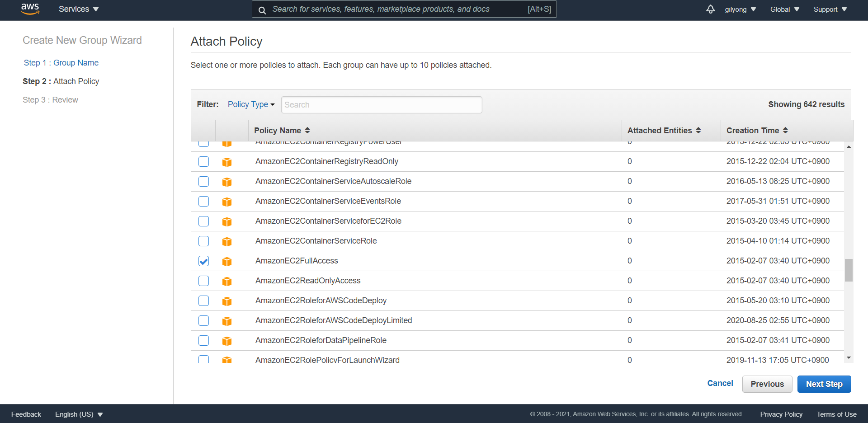Screen dimensions: 868x423
Task: Click the Next Step button
Action: 824,384
